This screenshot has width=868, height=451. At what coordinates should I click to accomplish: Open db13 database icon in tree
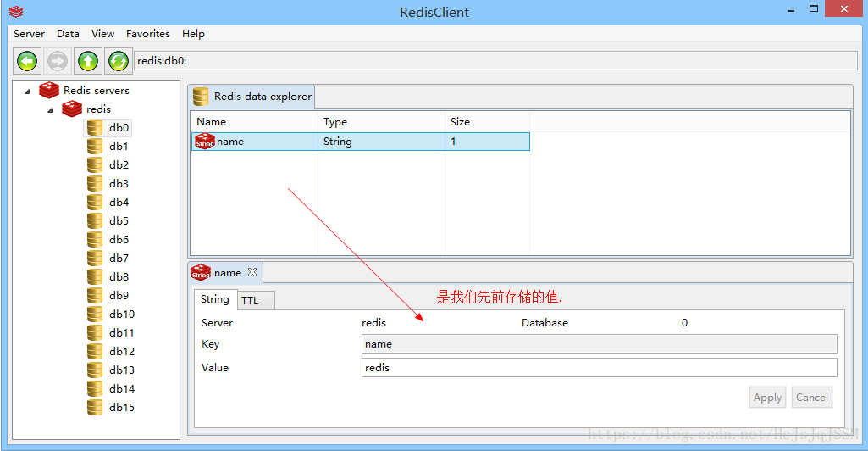pos(95,370)
